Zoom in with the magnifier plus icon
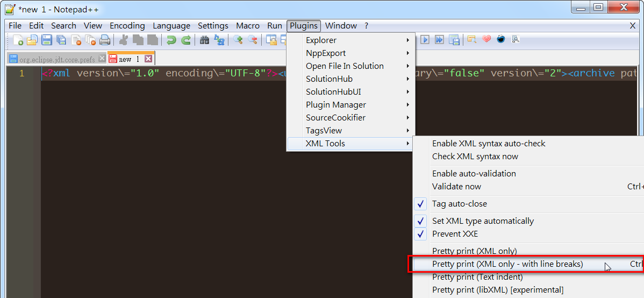Viewport: 644px width, 298px height. pyautogui.click(x=238, y=40)
